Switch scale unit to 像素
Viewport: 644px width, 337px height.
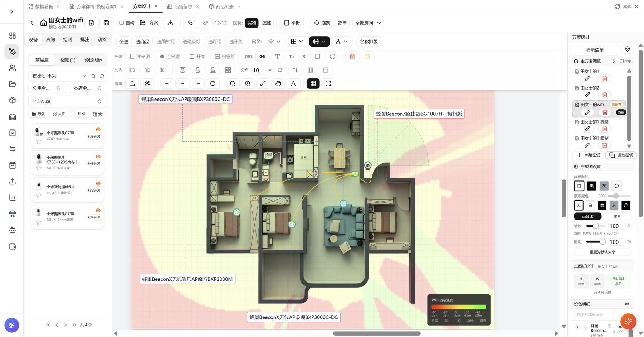click(617, 216)
